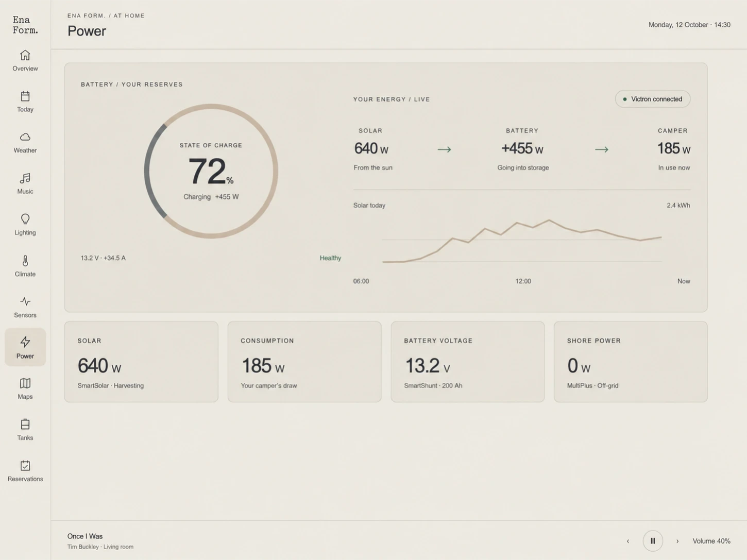Click the arrow from Battery to Camper
Image resolution: width=747 pixels, height=560 pixels.
click(601, 149)
